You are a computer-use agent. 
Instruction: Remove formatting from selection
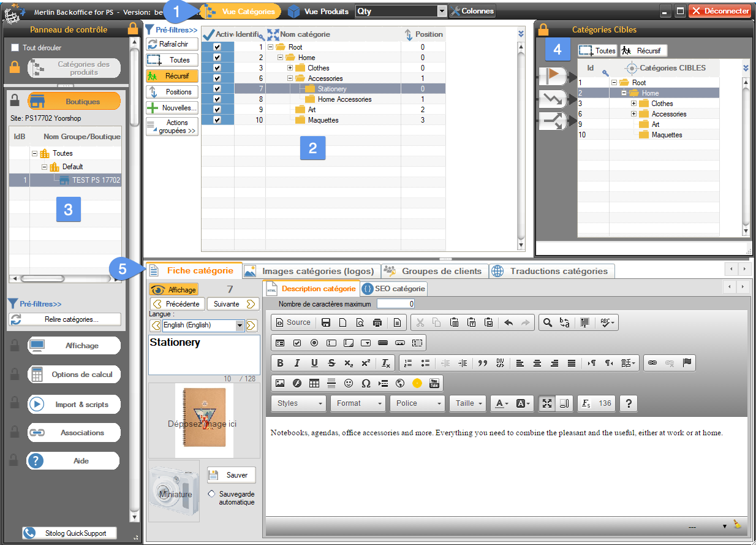(385, 363)
